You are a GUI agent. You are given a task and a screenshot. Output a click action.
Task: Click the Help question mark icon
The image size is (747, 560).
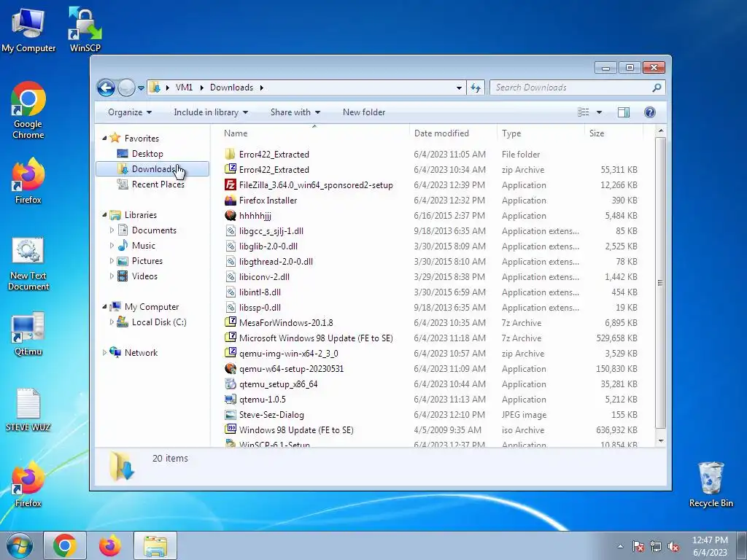click(x=649, y=112)
